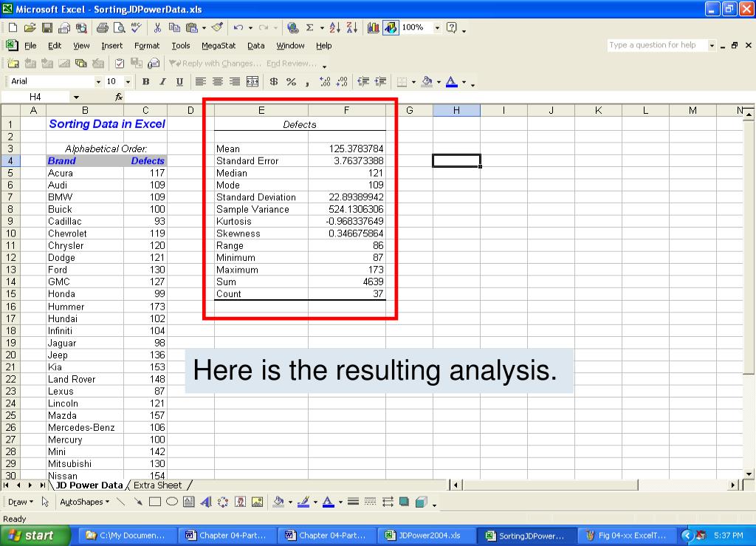Run the Spelling check icon
Viewport: 756px width, 546px height.
137,27
